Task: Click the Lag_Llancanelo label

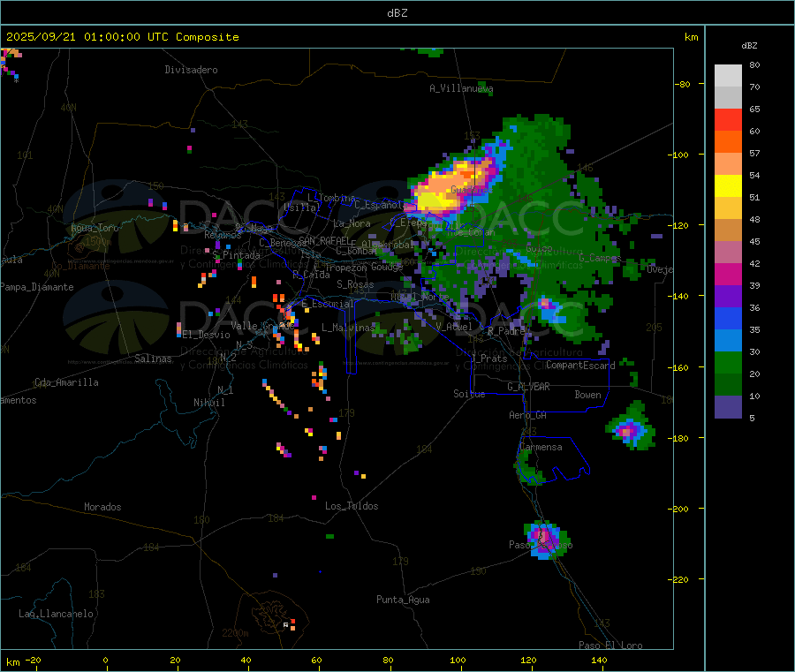Action: pos(57,613)
